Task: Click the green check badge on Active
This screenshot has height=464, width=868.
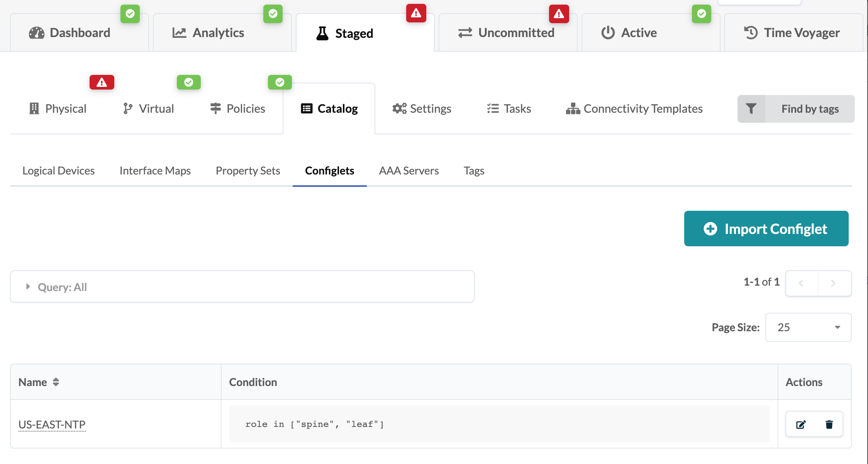Action: coord(702,14)
